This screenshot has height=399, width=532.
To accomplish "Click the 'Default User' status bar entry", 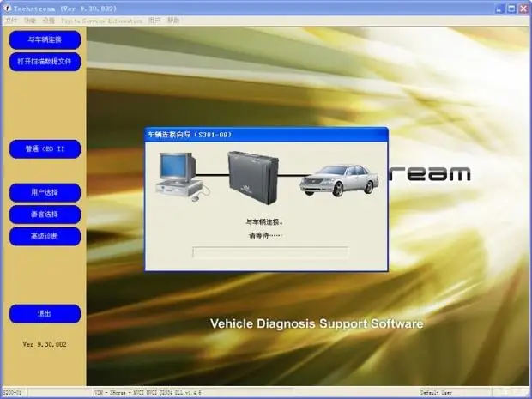I will 436,393.
